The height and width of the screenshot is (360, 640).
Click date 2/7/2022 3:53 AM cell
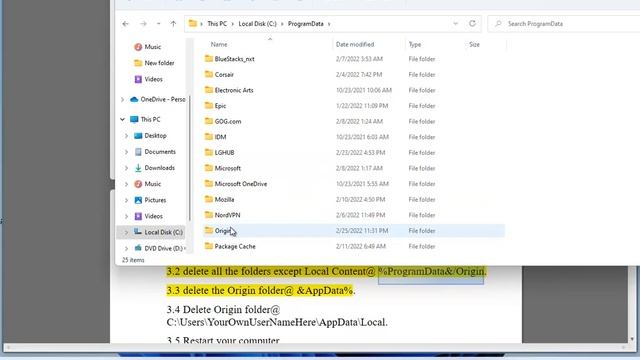[359, 59]
